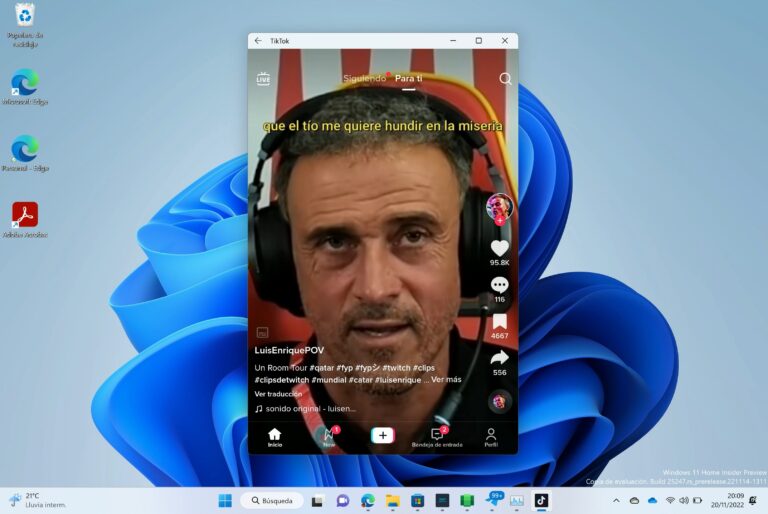Open notifications bell in tray

[x=753, y=500]
